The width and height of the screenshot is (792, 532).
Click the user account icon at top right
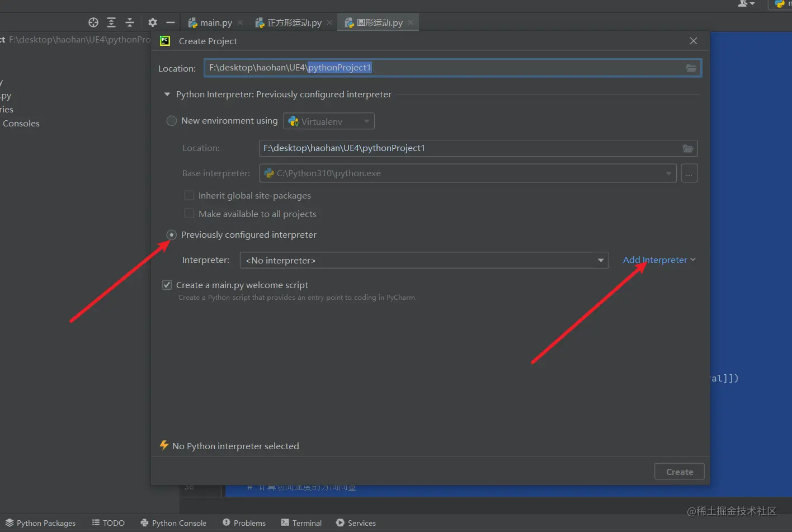point(746,4)
